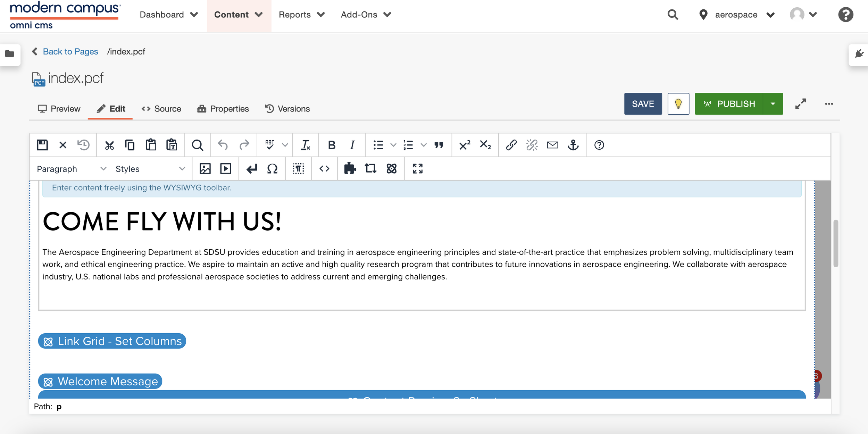Click the remove link icon
Screen dimensions: 868x434
(532, 145)
